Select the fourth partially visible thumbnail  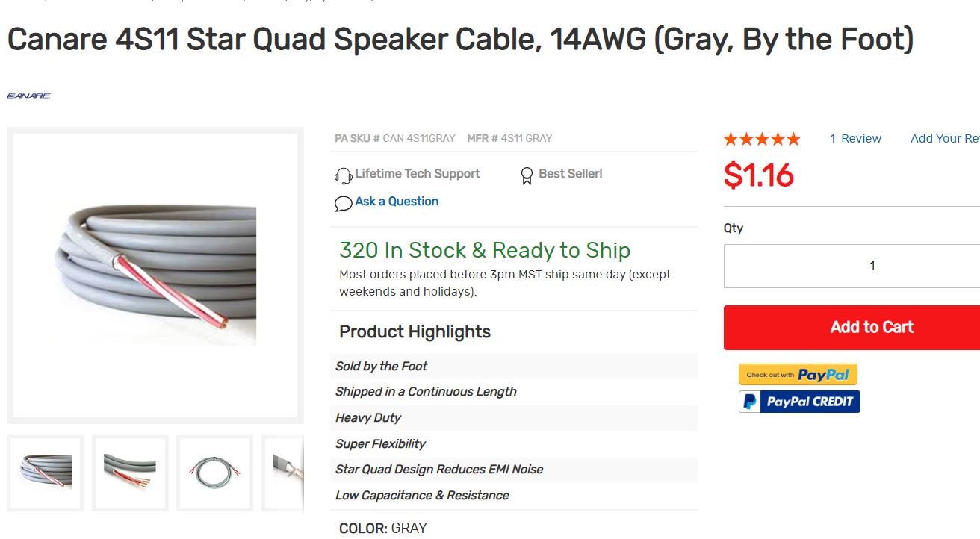pyautogui.click(x=288, y=473)
